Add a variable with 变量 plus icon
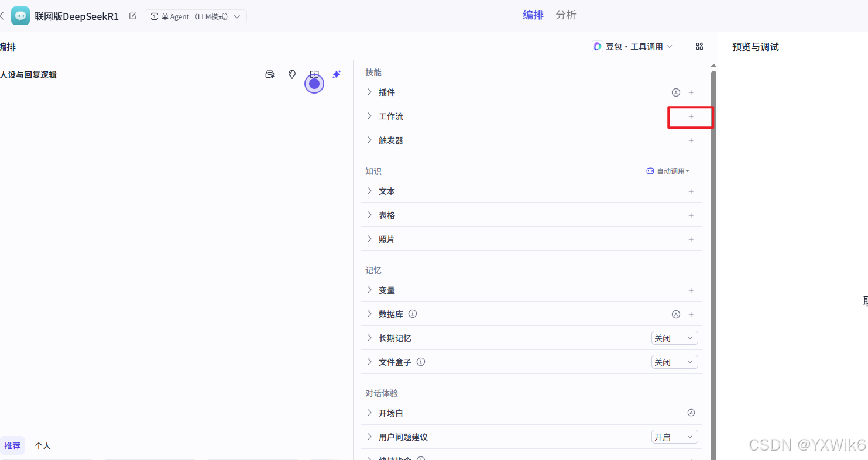Viewport: 868px width, 460px height. (x=691, y=290)
